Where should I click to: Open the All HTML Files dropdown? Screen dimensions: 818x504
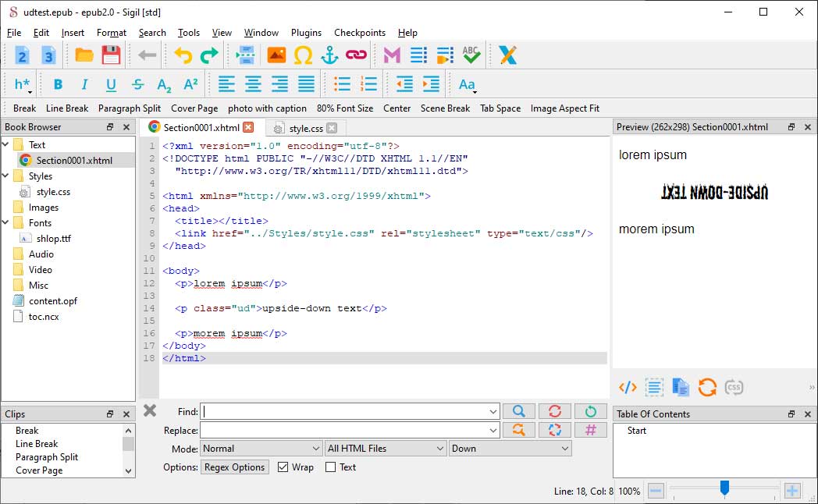[x=386, y=449]
